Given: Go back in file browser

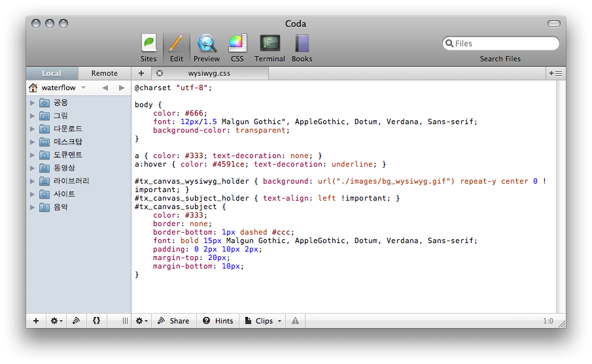Looking at the screenshot, I should point(105,88).
